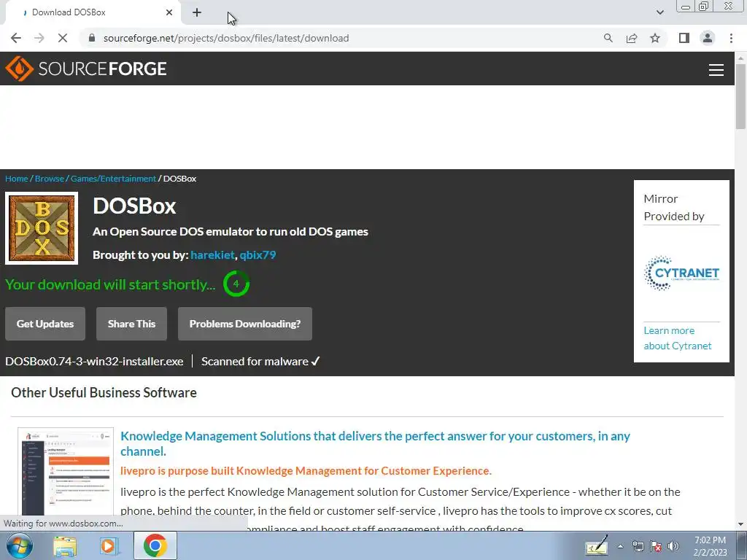Toggle the browser side panel icon
This screenshot has height=560, width=747.
[684, 38]
